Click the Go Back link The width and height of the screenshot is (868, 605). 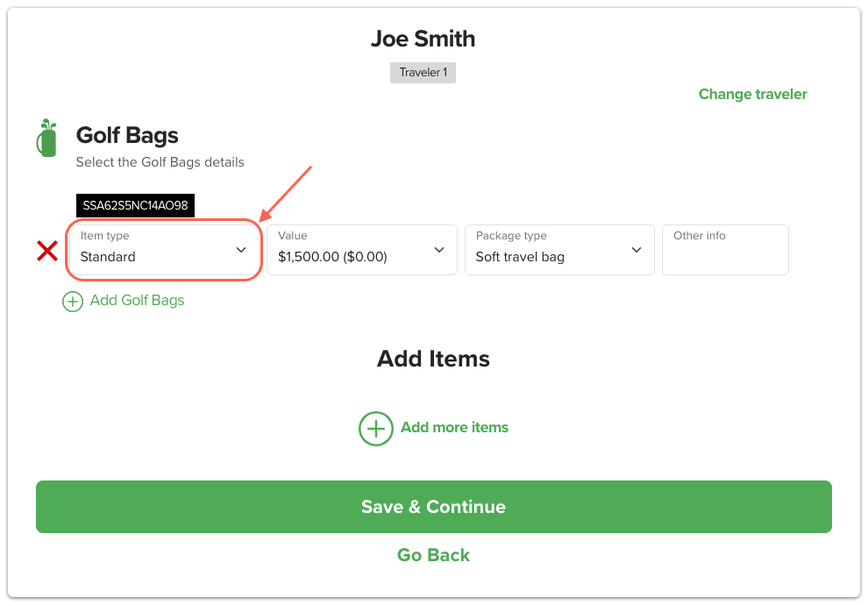[x=433, y=555]
